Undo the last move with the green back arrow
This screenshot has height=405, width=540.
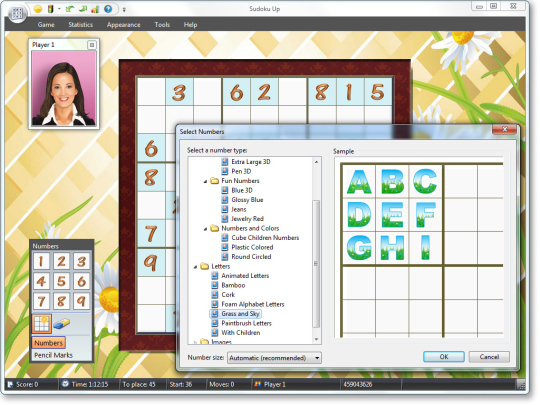click(70, 9)
